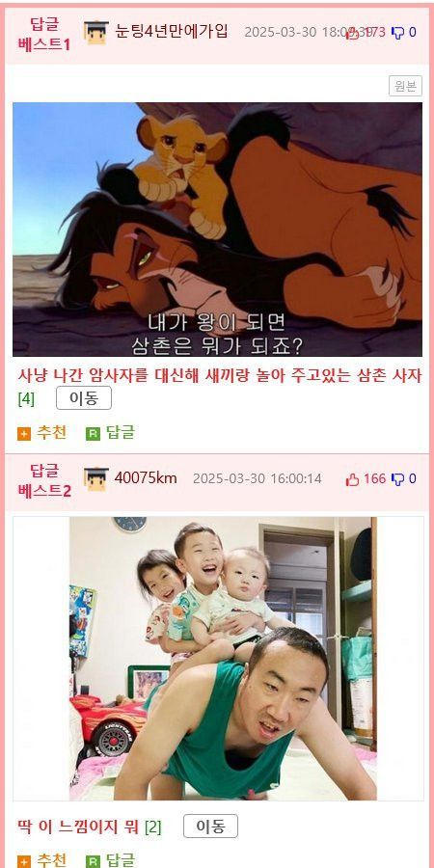Click orange plus icon under Lion King comment

24,434
